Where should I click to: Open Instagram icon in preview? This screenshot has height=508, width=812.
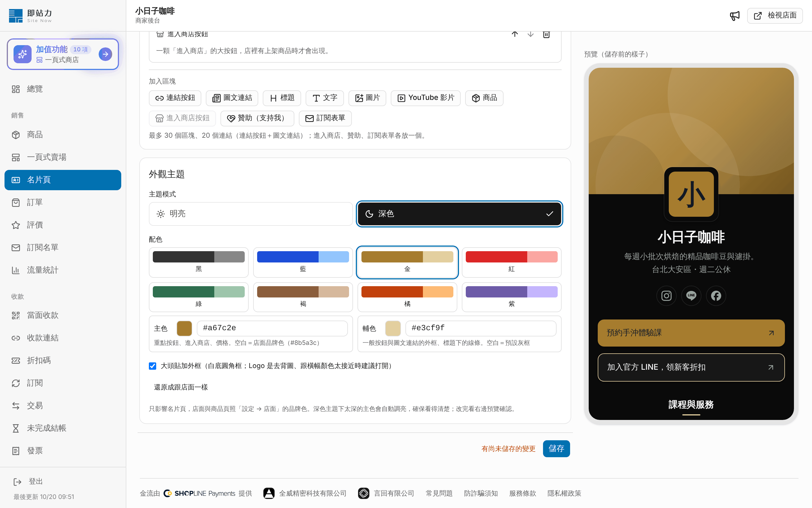pos(666,296)
